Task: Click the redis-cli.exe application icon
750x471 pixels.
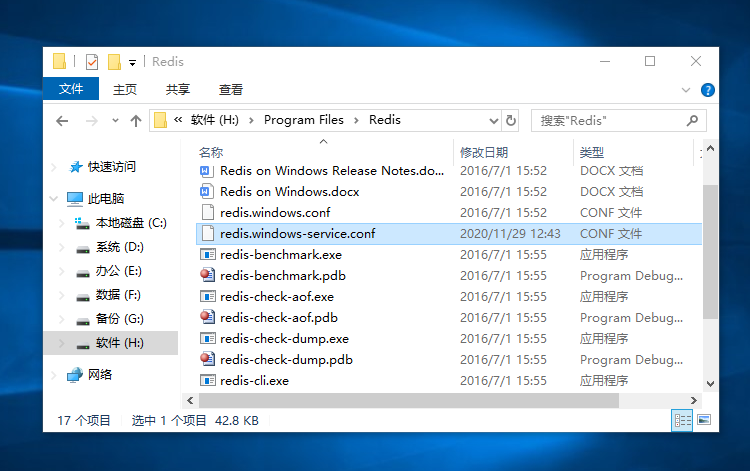Action: tap(207, 381)
